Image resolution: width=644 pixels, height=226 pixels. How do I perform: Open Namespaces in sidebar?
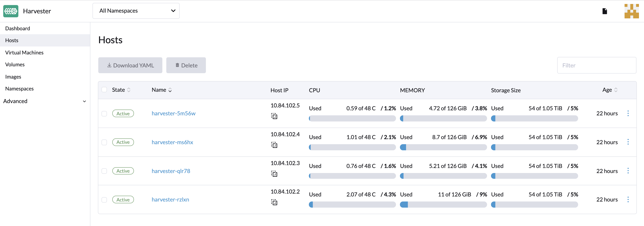[x=45, y=89]
